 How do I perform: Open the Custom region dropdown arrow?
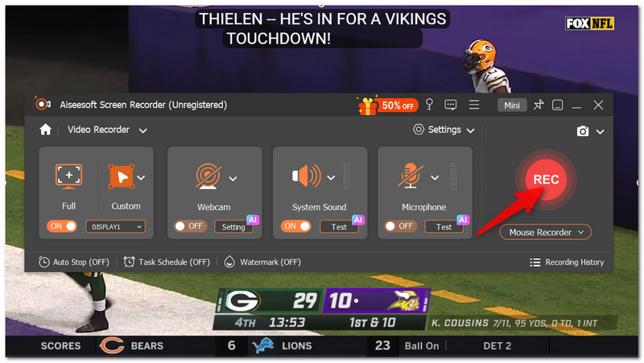tap(142, 178)
